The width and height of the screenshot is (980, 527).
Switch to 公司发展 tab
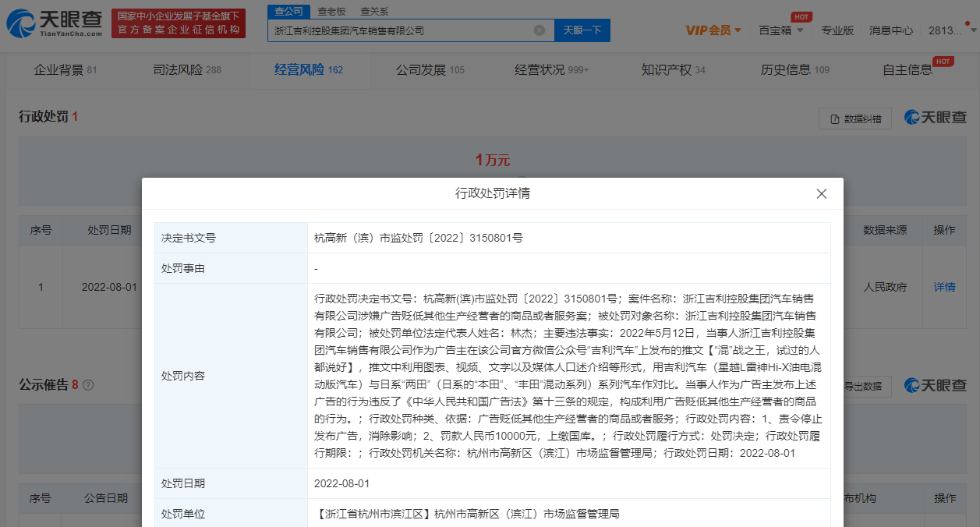(430, 69)
